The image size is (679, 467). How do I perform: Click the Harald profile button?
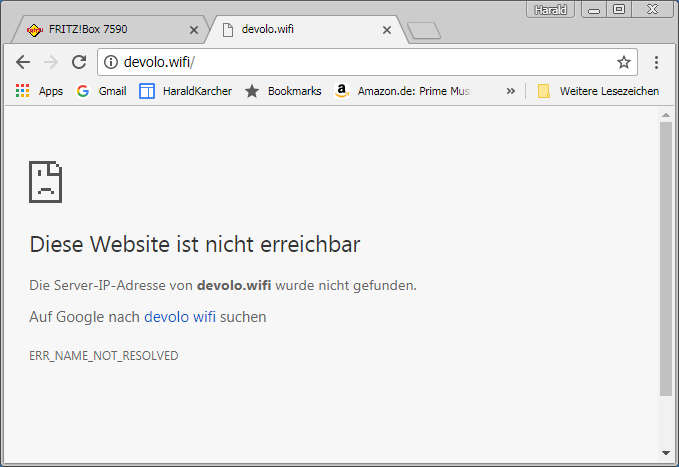[x=550, y=9]
